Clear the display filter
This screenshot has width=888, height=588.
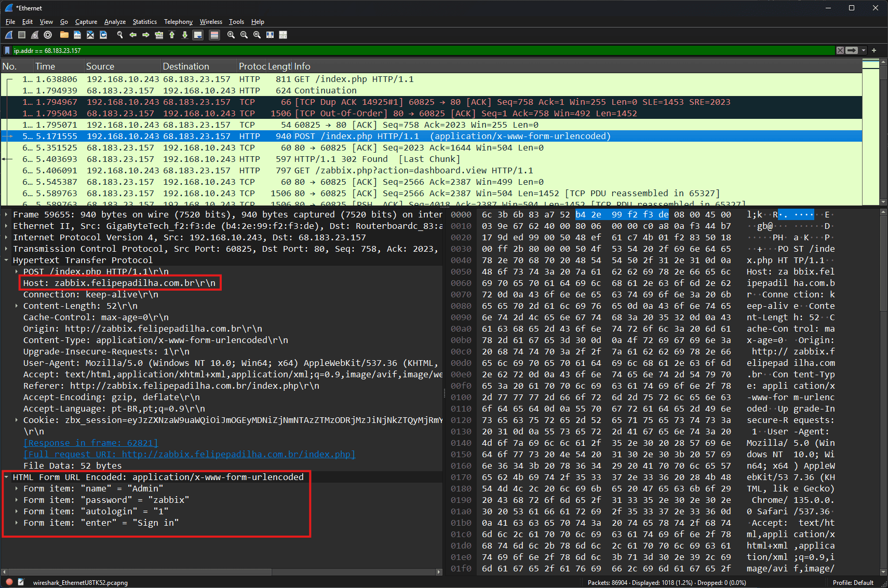[x=840, y=50]
